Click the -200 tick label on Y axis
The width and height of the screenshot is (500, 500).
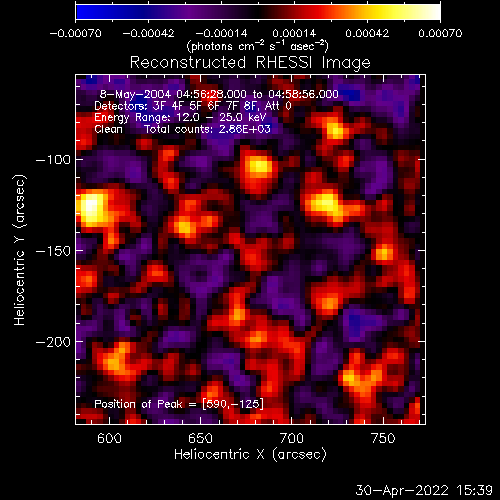pos(53,342)
